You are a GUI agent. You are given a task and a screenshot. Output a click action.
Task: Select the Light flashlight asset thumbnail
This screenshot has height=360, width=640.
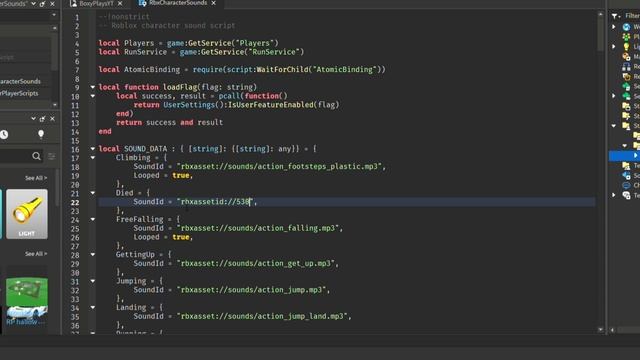pos(27,214)
